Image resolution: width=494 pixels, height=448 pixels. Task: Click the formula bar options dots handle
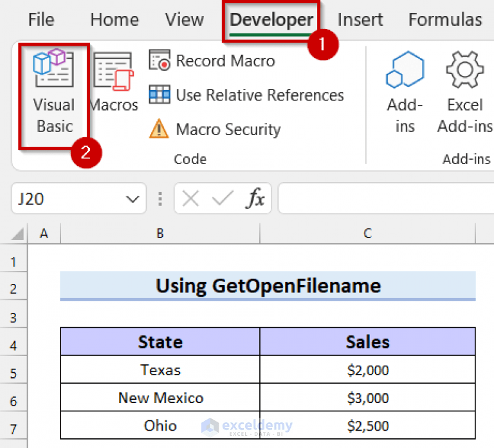[x=160, y=199]
